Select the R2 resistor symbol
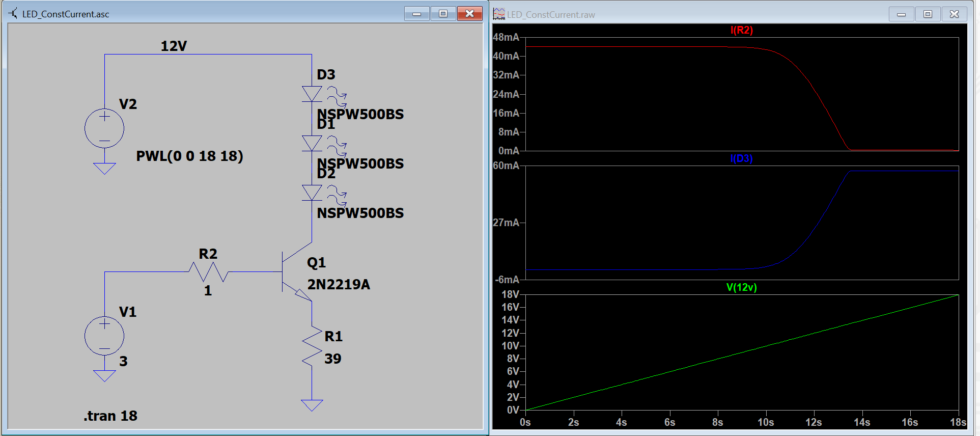The height and width of the screenshot is (436, 980). tap(208, 272)
